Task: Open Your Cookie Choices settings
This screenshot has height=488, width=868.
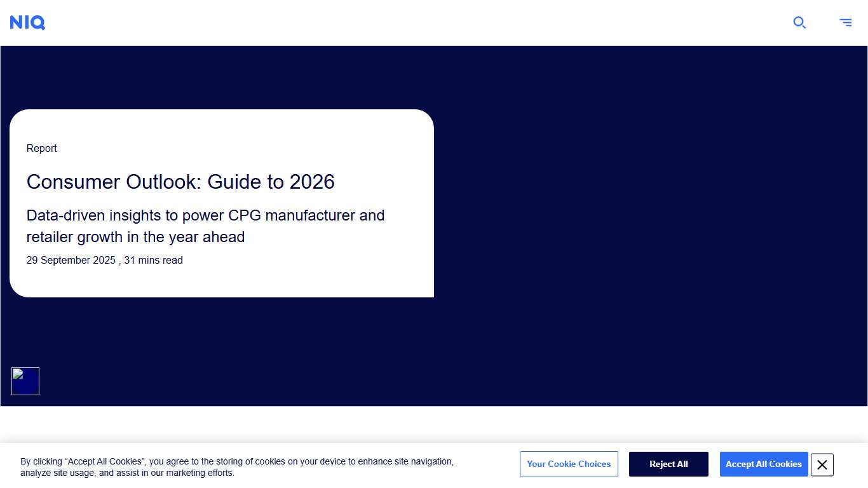Action: 569,464
